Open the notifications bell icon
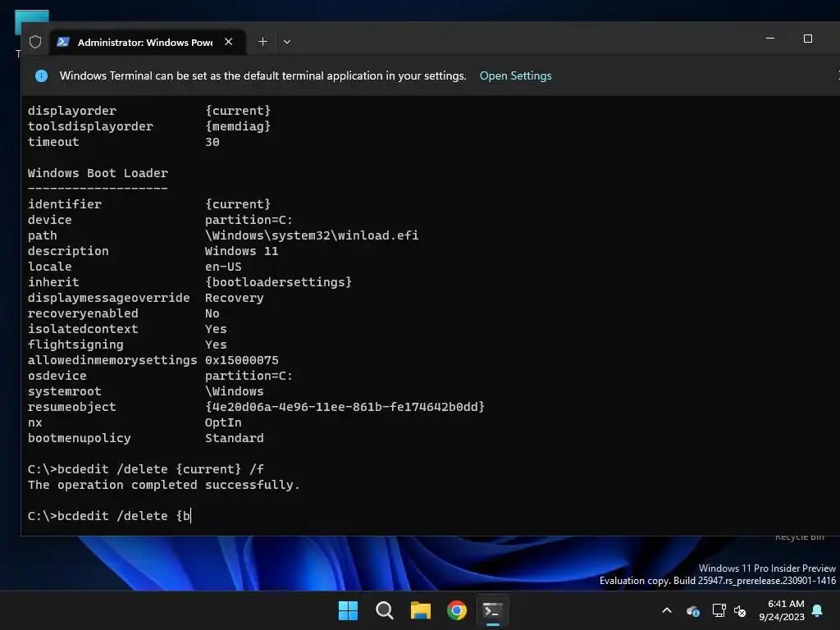This screenshot has height=630, width=840. 818,610
